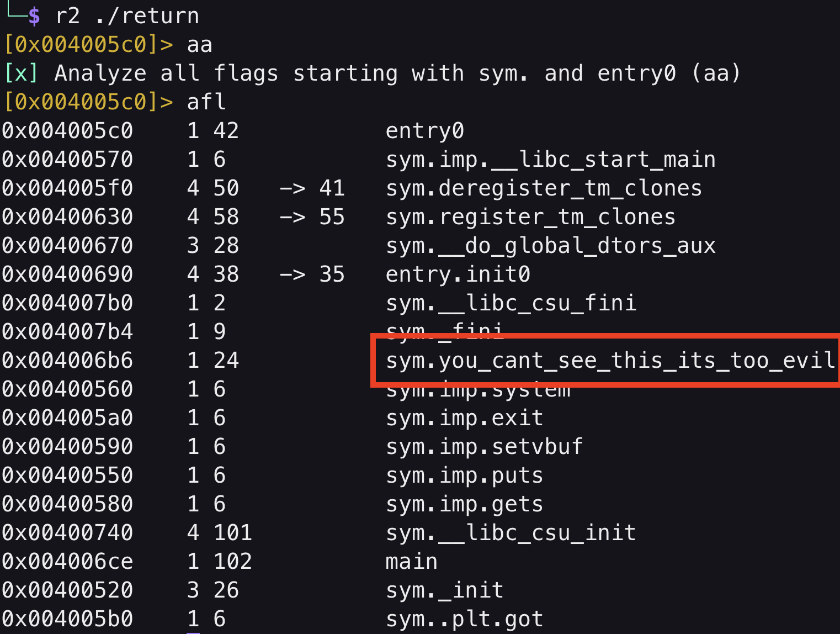Click the sym.__libc_csu_init symbol
The height and width of the screenshot is (634, 840).
[511, 533]
